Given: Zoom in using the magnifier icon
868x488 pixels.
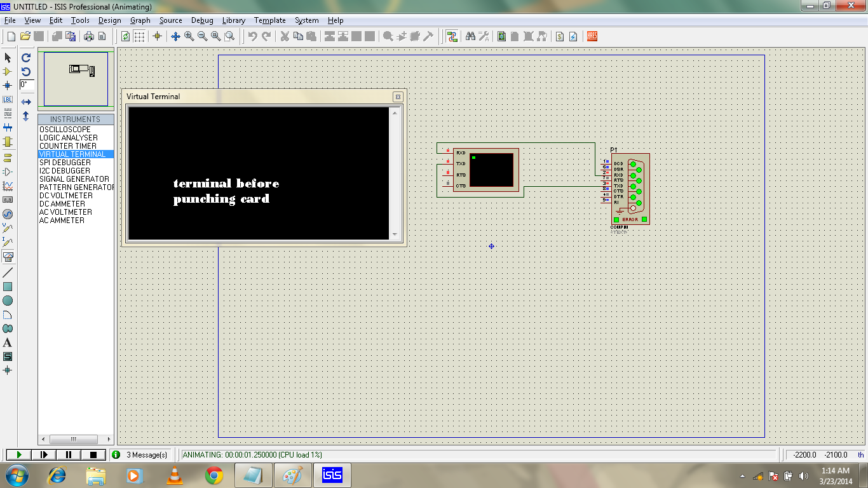Looking at the screenshot, I should 188,36.
